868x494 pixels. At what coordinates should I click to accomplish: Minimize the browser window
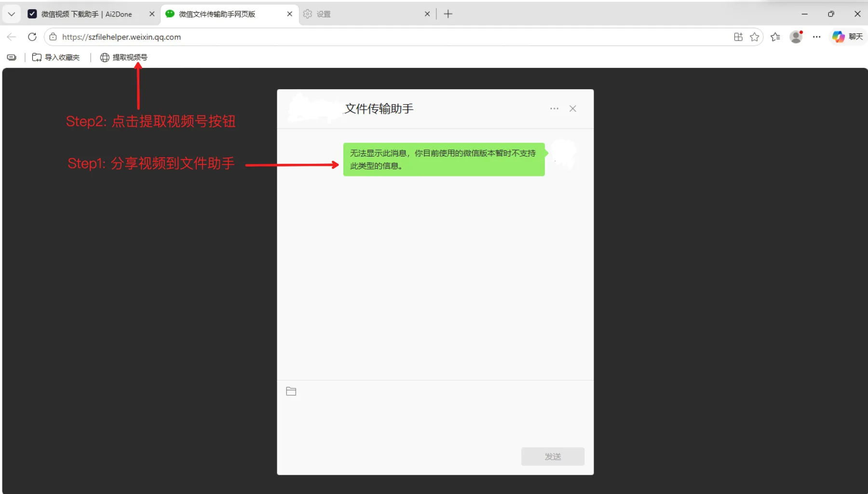pyautogui.click(x=804, y=14)
